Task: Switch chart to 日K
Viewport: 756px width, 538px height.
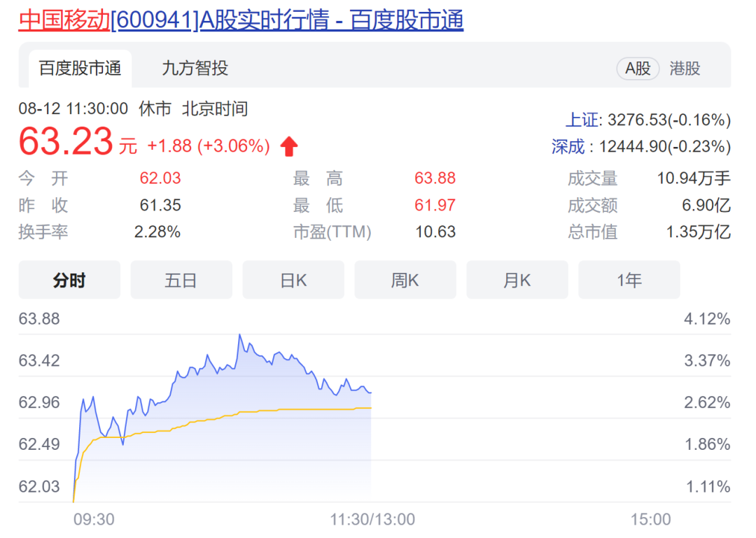Action: (293, 281)
